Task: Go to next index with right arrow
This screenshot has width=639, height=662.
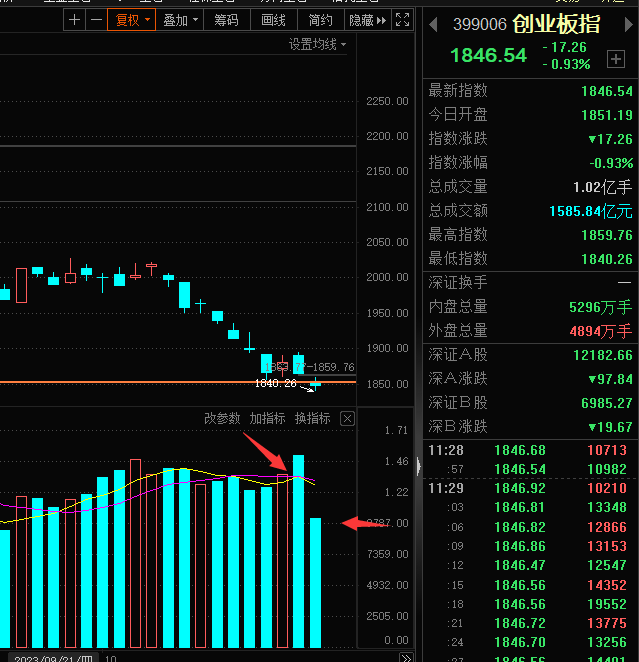Action: pos(628,24)
